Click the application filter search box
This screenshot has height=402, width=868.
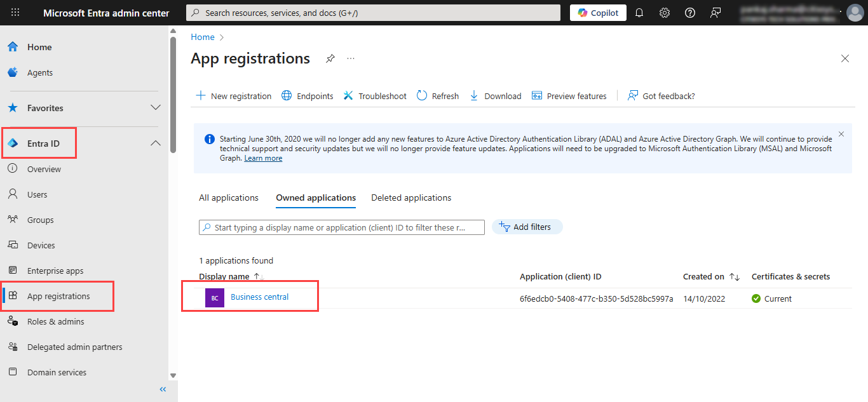point(342,227)
